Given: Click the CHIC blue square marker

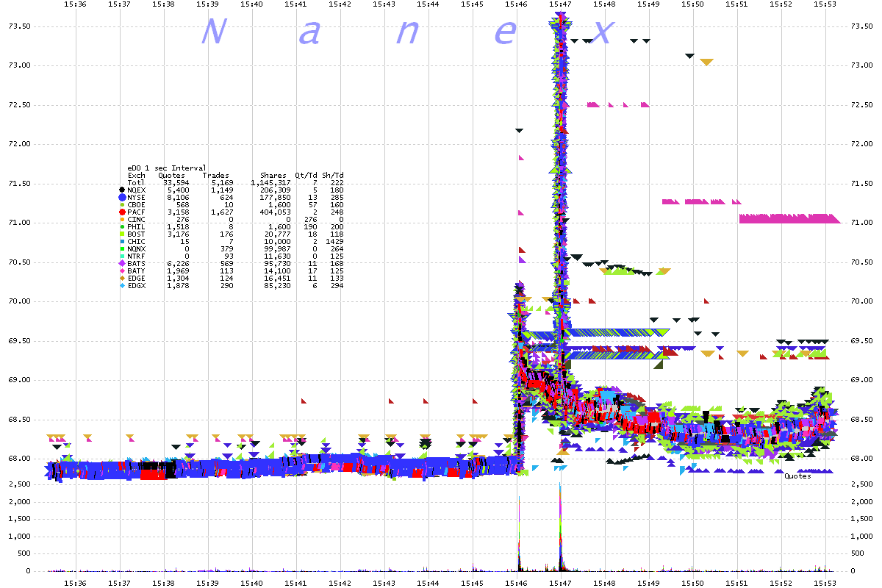Looking at the screenshot, I should click(x=121, y=241).
